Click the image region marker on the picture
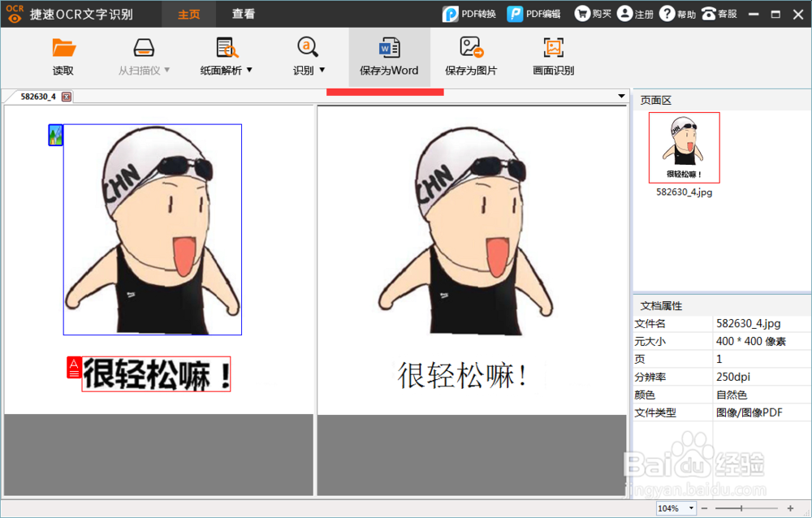 click(54, 134)
